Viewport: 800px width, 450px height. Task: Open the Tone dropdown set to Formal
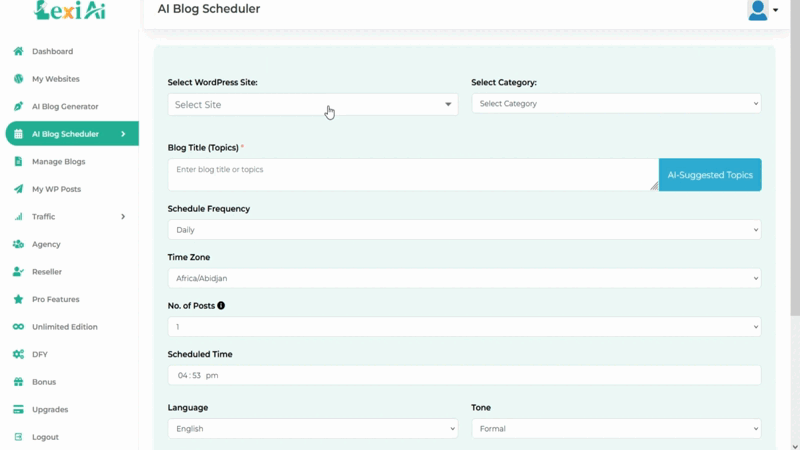tap(616, 429)
